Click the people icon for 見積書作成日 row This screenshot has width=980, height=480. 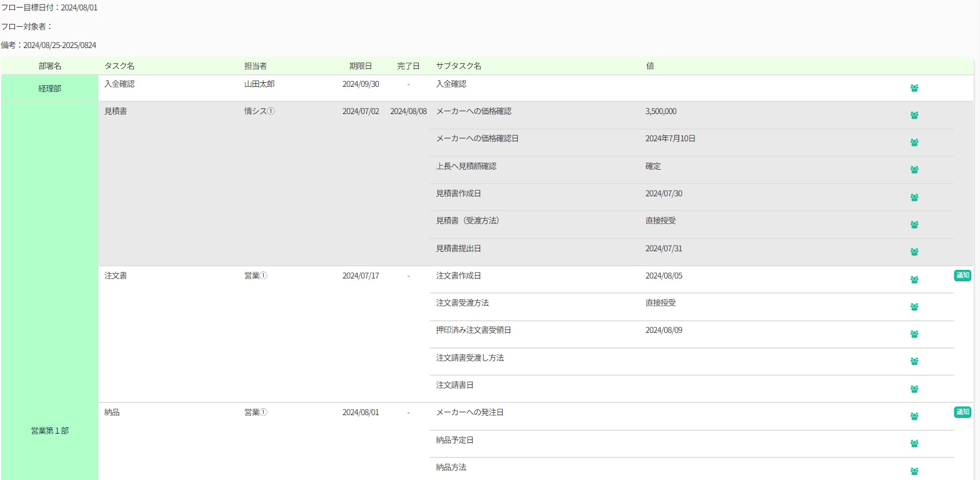tap(914, 197)
